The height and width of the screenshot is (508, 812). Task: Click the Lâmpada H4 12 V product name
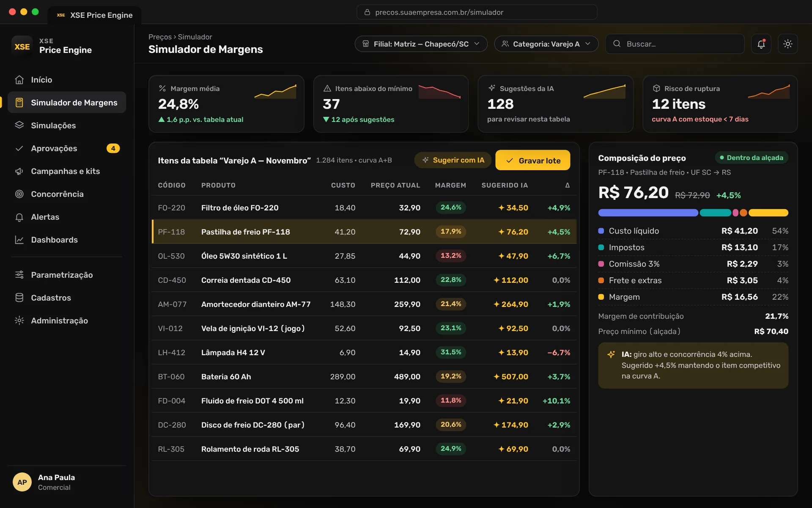tap(233, 352)
